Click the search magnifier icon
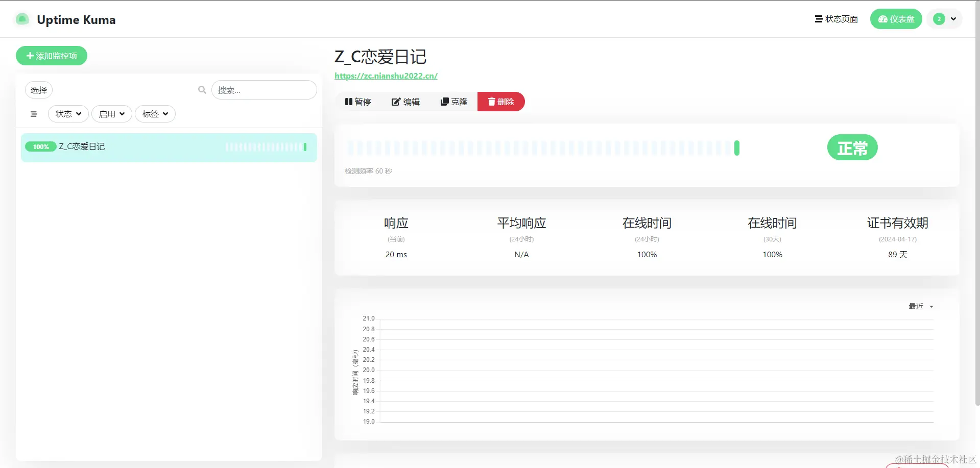 click(202, 90)
